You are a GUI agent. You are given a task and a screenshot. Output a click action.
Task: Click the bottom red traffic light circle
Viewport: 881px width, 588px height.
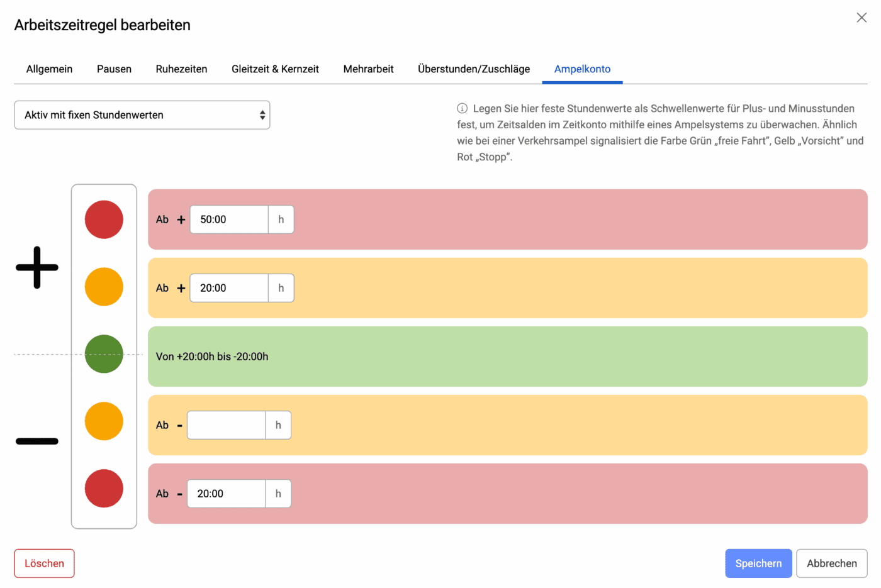pos(104,489)
